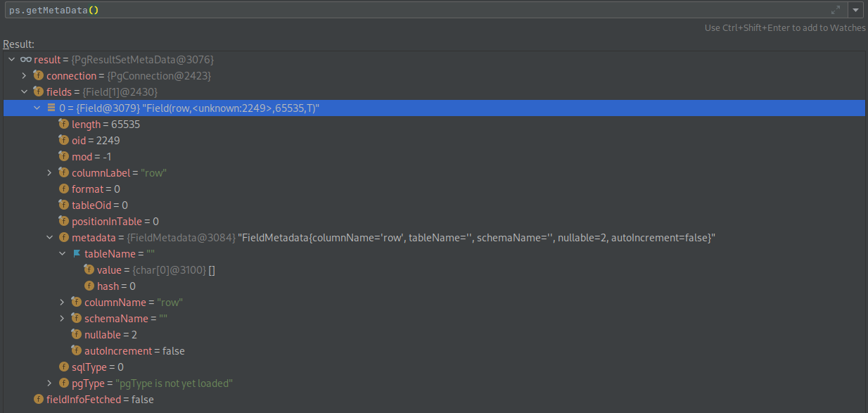Expand the columnLabel node

tap(49, 173)
